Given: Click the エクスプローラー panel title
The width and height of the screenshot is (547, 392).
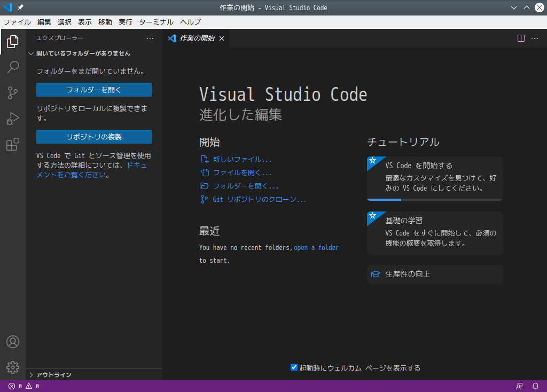Looking at the screenshot, I should click(x=60, y=38).
